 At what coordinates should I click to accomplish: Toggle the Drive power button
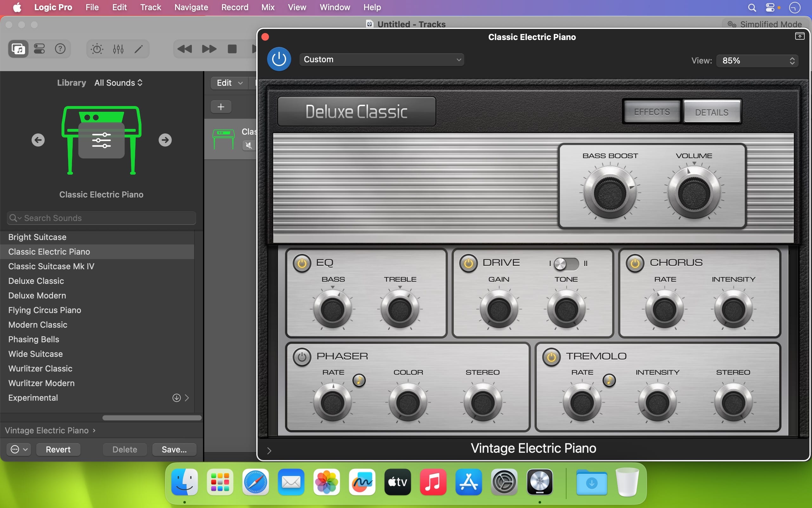(x=468, y=263)
